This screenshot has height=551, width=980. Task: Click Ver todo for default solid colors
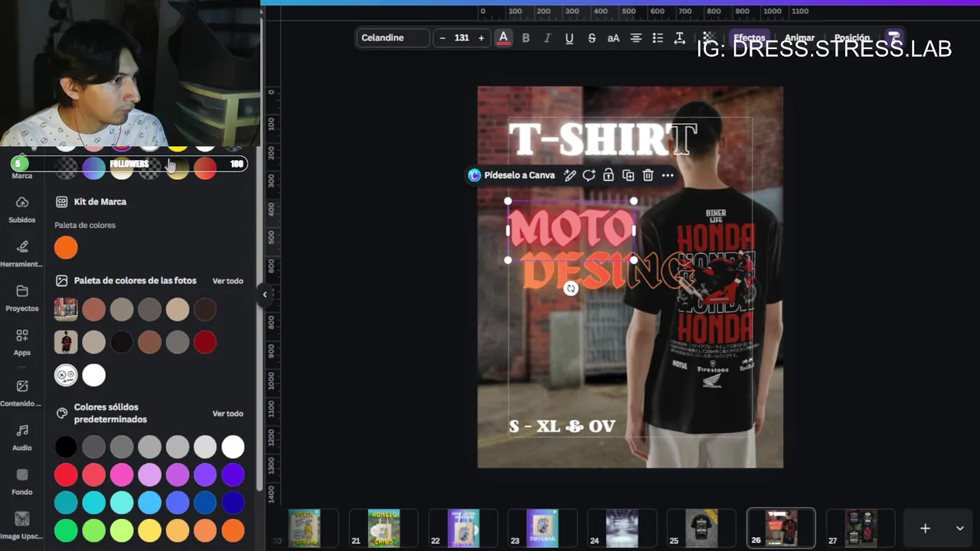(x=227, y=413)
